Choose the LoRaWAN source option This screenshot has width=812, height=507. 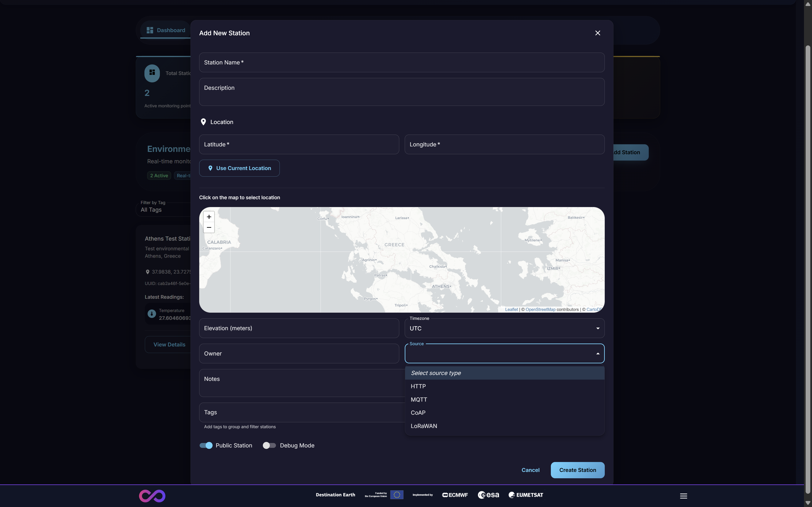pyautogui.click(x=424, y=426)
